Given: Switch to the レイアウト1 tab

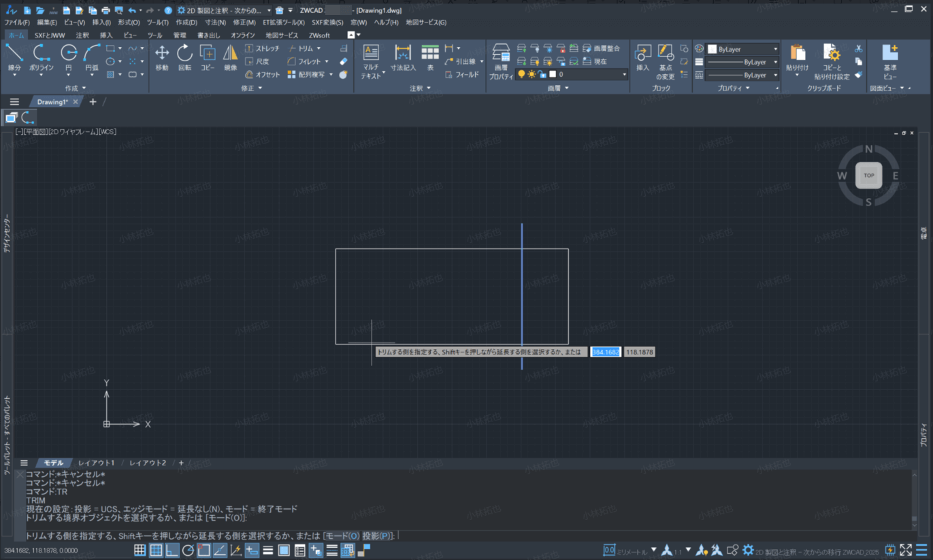Looking at the screenshot, I should click(96, 463).
